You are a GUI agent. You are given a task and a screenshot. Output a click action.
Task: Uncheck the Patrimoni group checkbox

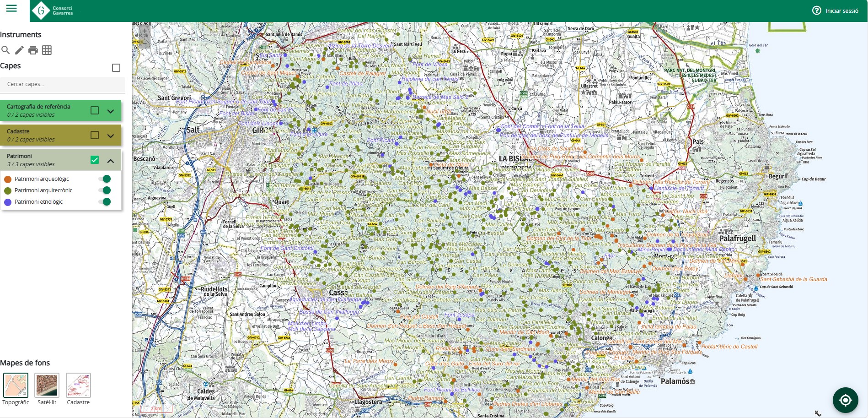click(95, 160)
